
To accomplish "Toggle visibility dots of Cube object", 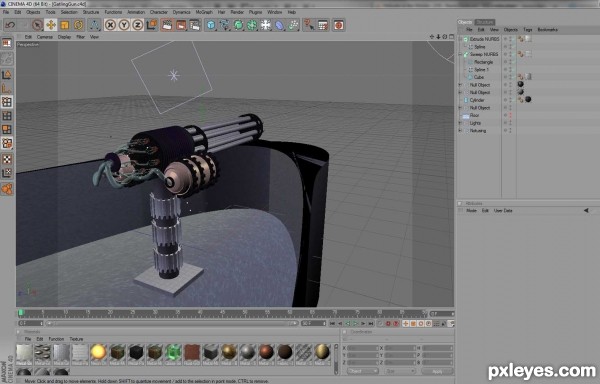I will tap(510, 77).
